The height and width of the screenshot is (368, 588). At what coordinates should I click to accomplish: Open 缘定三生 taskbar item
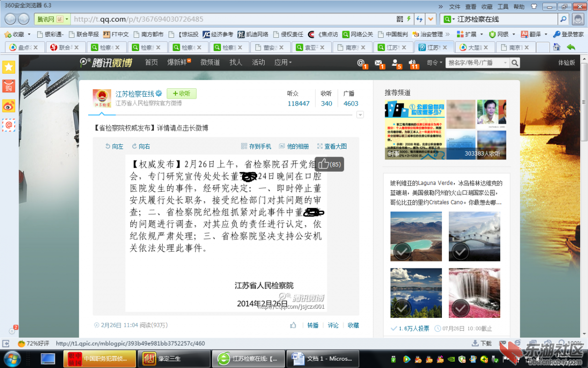(x=174, y=359)
